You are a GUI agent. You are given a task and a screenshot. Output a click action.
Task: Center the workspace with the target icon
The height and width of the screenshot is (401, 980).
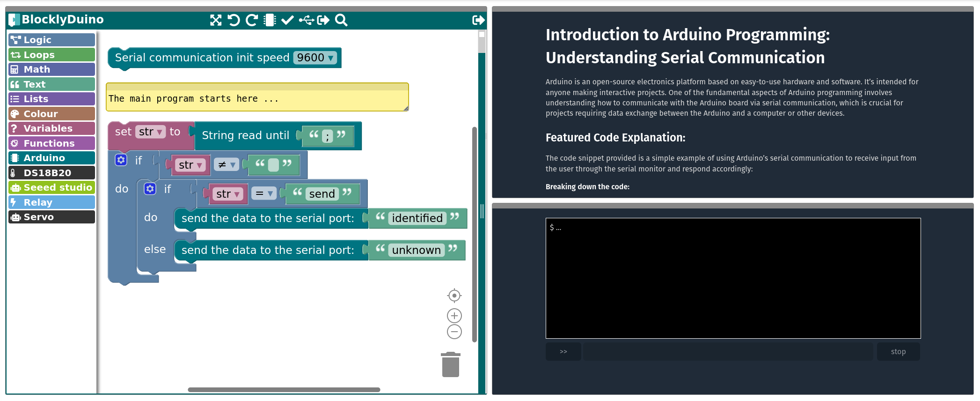click(x=454, y=296)
